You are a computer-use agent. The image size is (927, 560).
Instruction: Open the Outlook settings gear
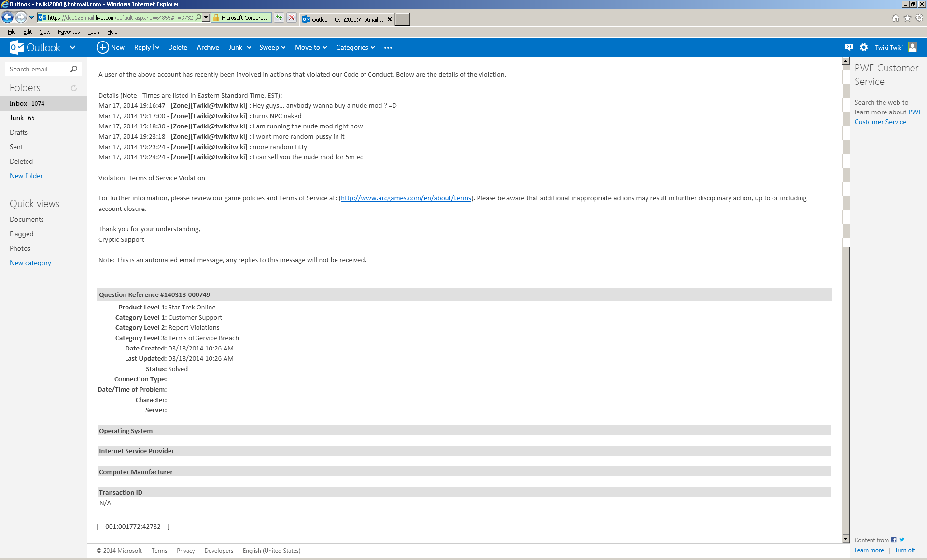(x=864, y=47)
